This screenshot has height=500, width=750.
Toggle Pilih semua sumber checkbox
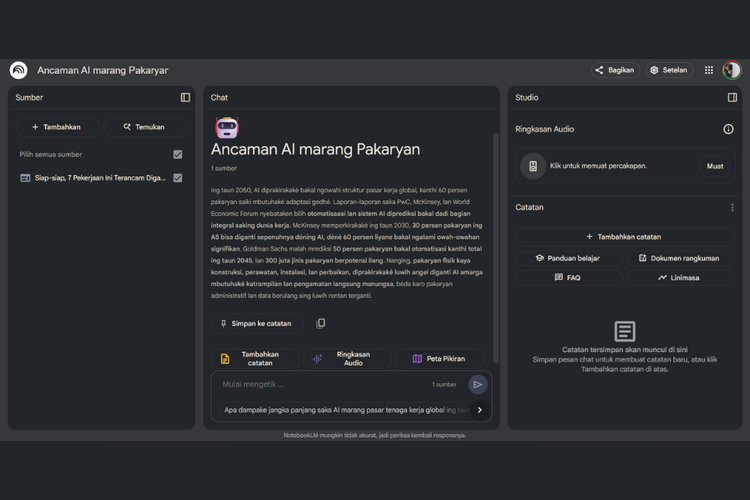tap(178, 154)
